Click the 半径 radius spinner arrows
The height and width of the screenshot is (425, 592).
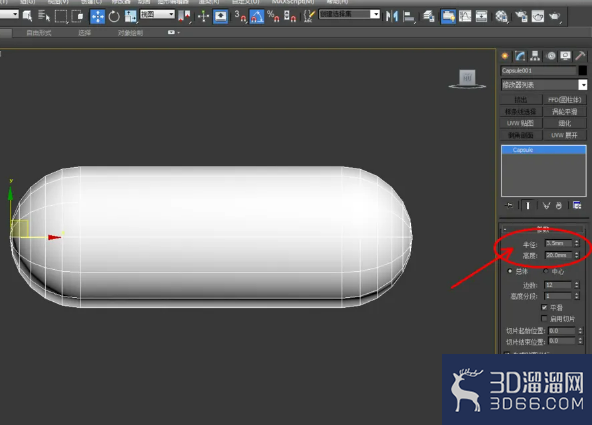pyautogui.click(x=577, y=243)
